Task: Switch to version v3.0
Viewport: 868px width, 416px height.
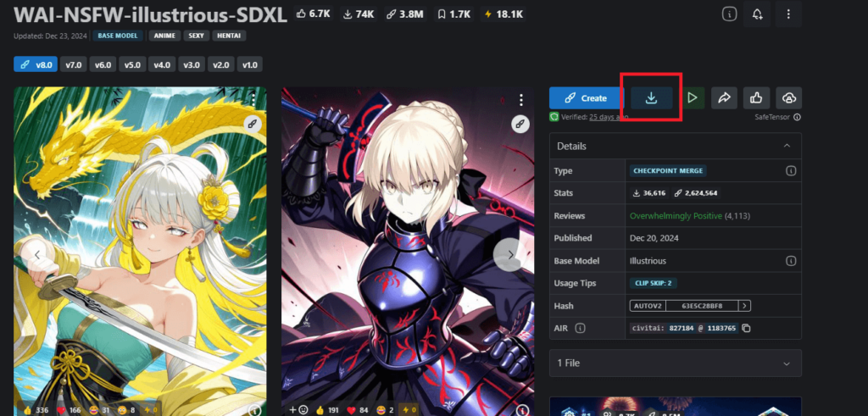Action: [191, 64]
